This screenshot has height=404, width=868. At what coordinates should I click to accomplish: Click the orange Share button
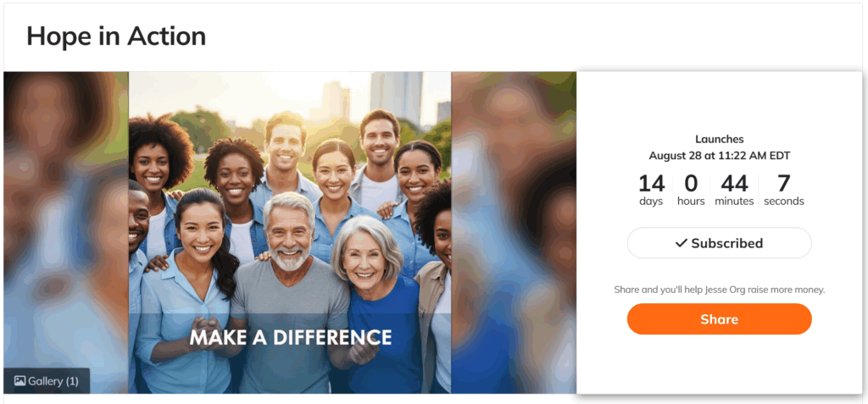719,318
